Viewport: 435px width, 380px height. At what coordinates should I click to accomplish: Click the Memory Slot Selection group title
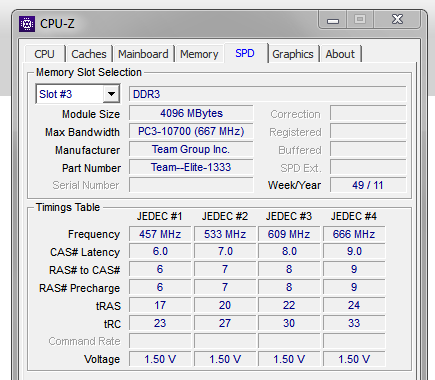[x=89, y=72]
